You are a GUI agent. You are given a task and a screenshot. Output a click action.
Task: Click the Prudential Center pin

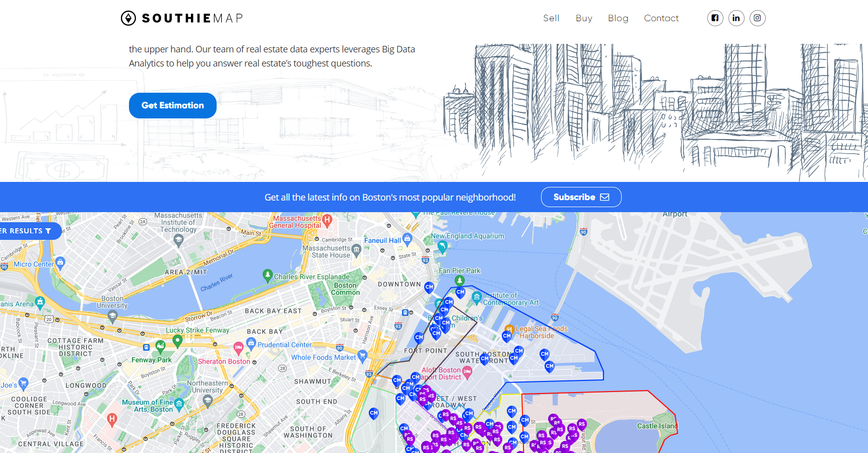(x=251, y=344)
